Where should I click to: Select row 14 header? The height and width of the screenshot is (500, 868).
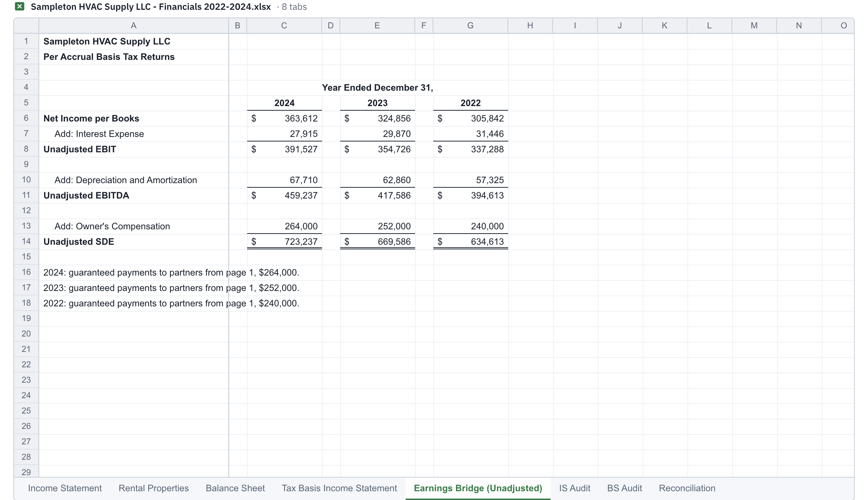point(26,242)
